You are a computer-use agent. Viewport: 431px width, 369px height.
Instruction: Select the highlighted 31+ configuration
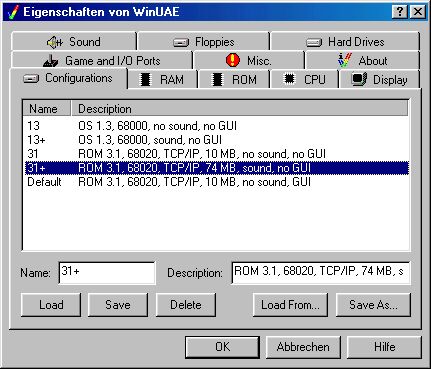click(x=217, y=168)
